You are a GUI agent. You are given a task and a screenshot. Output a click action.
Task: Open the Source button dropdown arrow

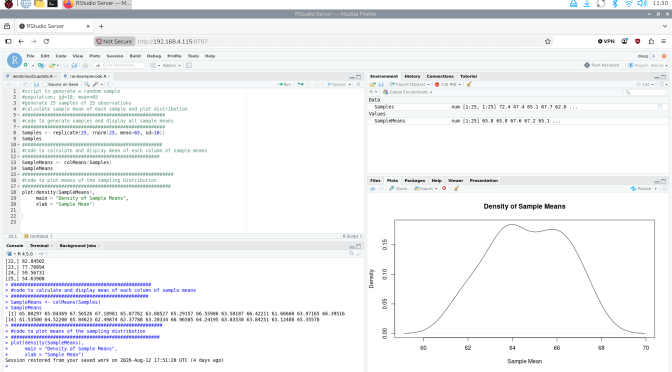[350, 84]
